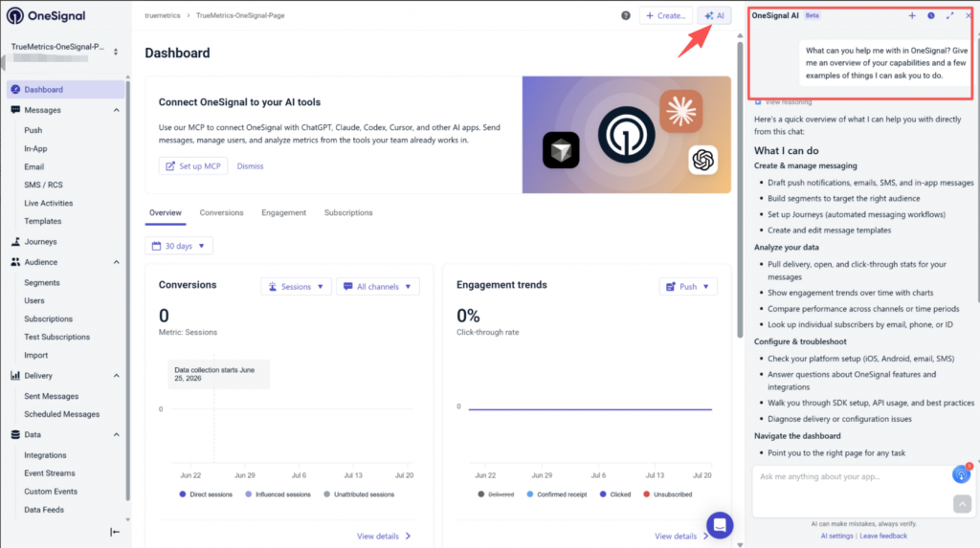Expand the AI panel to full size

pos(950,15)
